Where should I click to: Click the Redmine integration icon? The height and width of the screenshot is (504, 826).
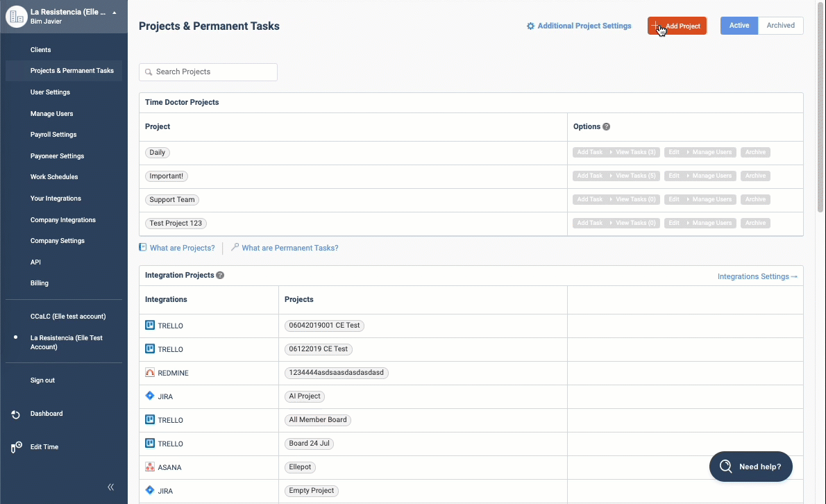click(x=149, y=372)
